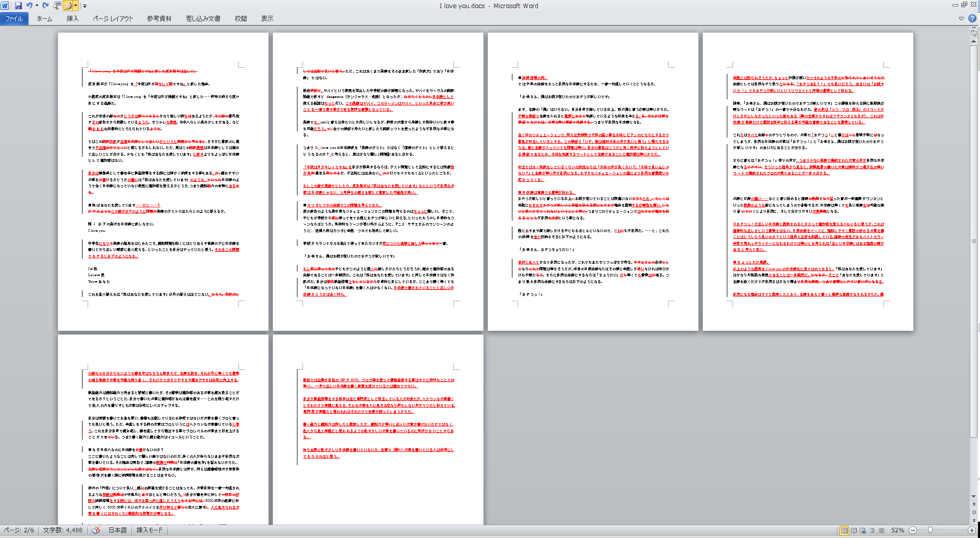
Task: Open Word Help with the question mark icon
Action: pos(972,18)
